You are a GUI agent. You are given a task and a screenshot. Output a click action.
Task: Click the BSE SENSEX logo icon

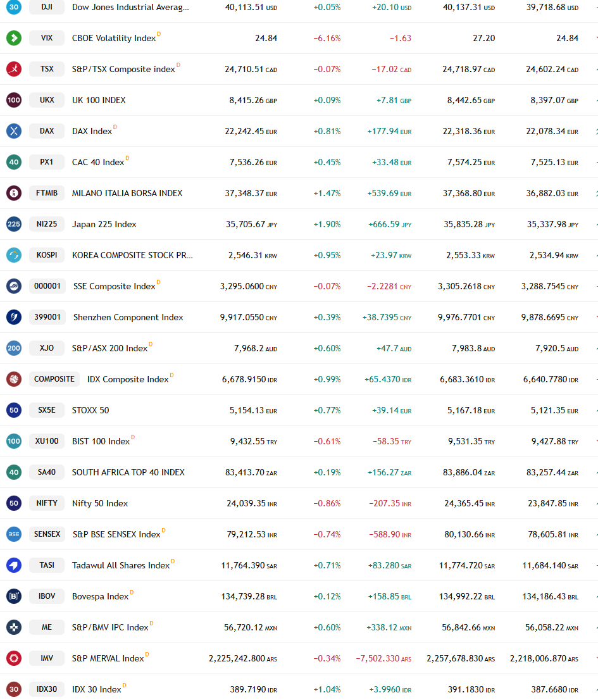(14, 534)
